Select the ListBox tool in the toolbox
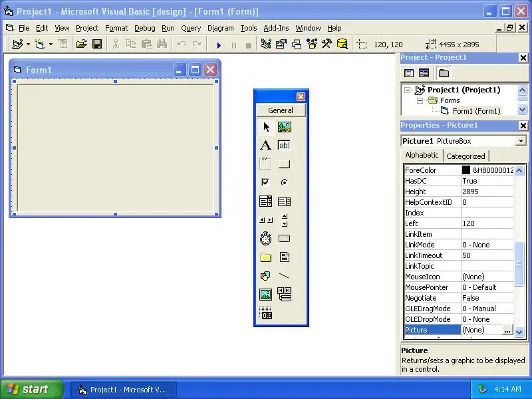This screenshot has width=532, height=399. (285, 201)
